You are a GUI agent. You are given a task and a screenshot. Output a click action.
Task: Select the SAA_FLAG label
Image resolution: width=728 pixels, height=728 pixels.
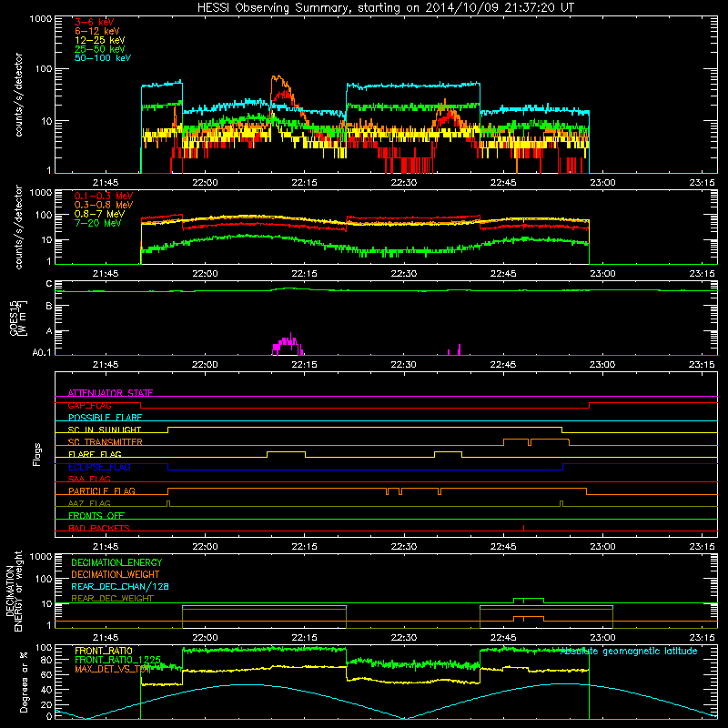tap(89, 479)
